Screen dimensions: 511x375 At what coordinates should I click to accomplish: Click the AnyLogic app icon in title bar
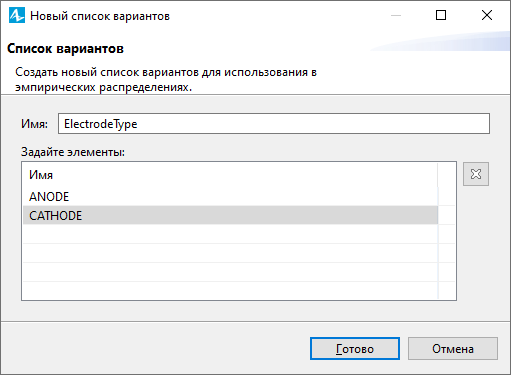click(x=17, y=16)
